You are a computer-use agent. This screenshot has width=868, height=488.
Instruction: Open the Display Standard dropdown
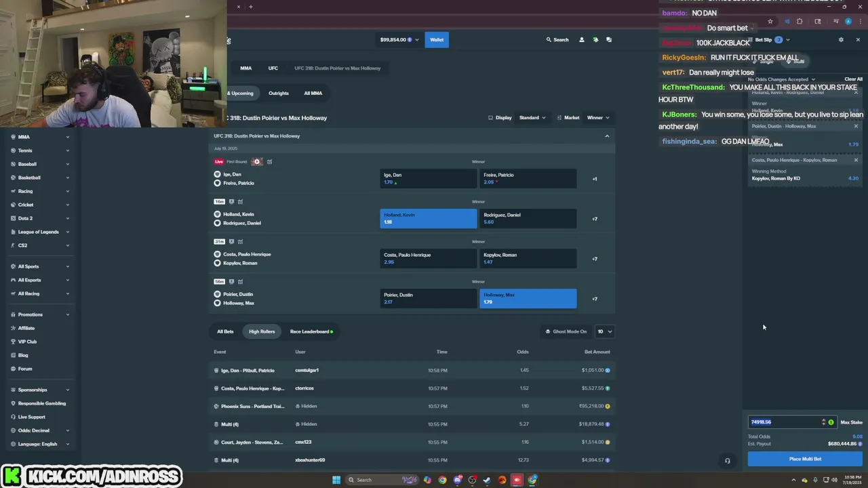532,118
